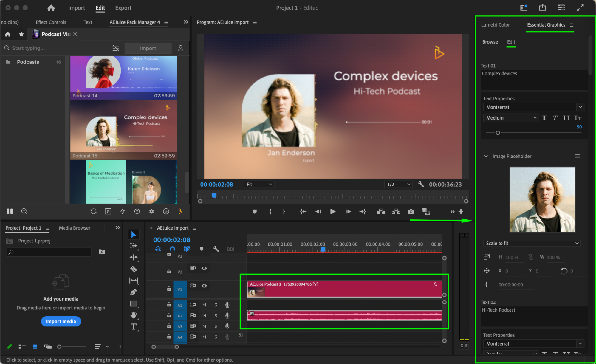The height and width of the screenshot is (364, 596).
Task: Click the Add Marker icon in the Program monitor
Action: (x=254, y=212)
